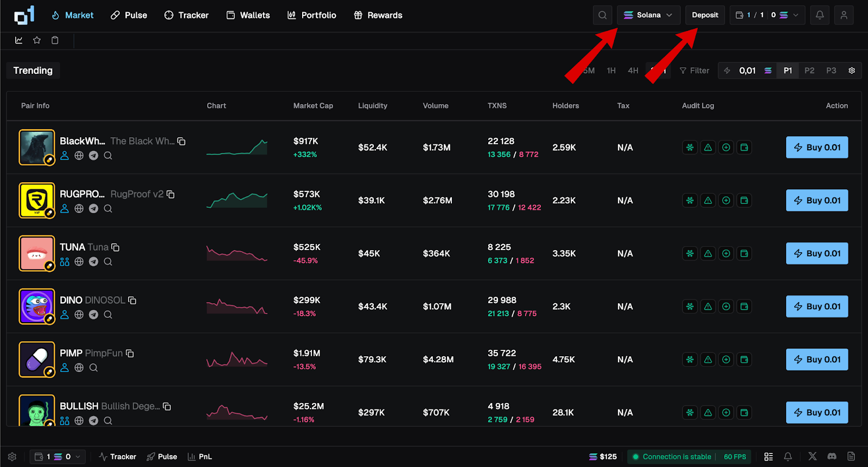Buy 0.01 of PIMP

[x=817, y=360]
